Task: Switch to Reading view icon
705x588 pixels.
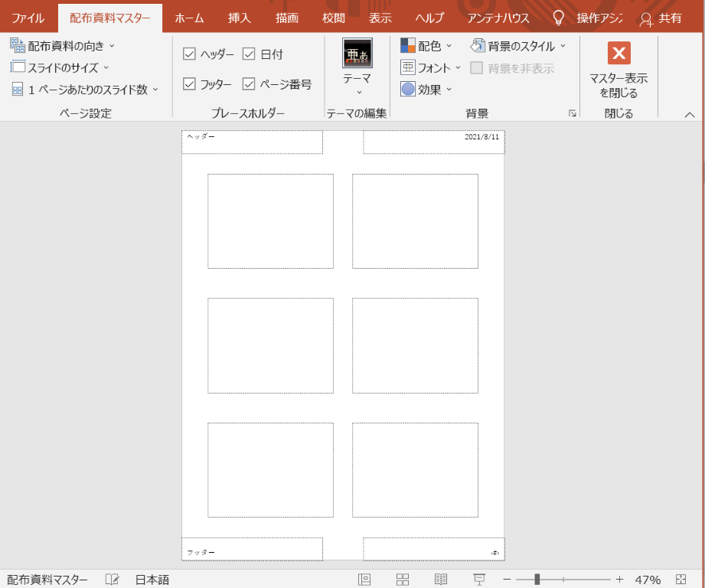Action: pyautogui.click(x=441, y=580)
